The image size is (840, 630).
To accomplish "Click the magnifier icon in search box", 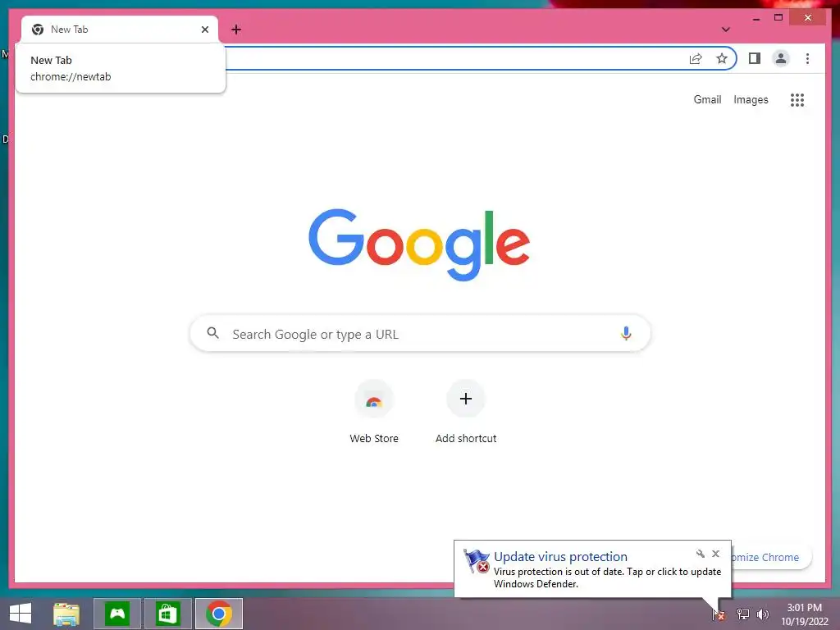I will coord(212,333).
